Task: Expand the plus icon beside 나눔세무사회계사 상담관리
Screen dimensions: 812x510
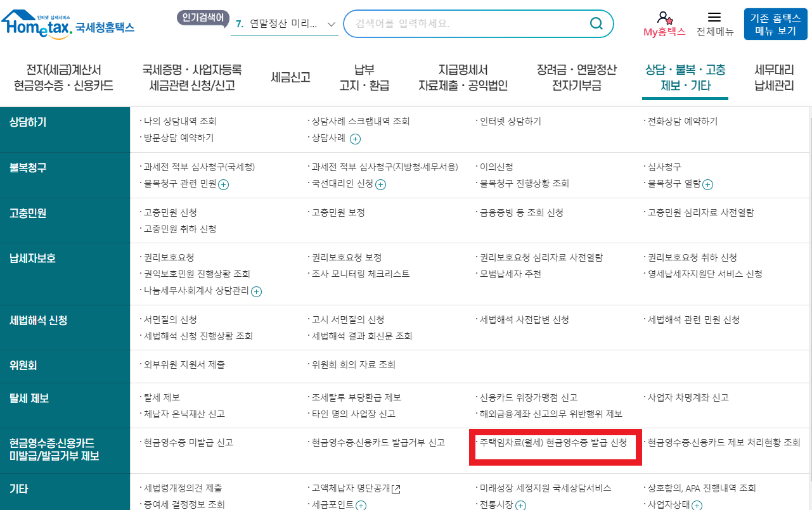Action: click(256, 292)
